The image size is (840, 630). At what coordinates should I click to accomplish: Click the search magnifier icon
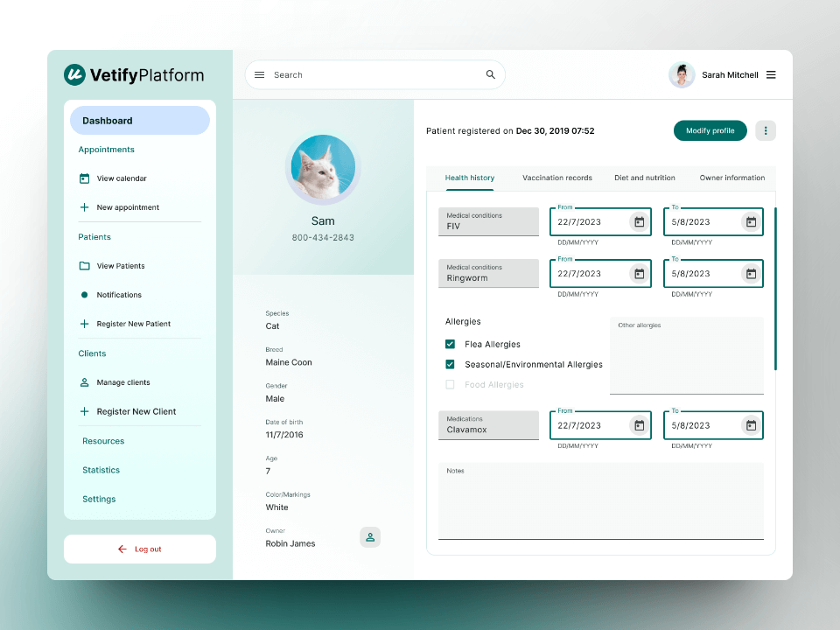[x=490, y=74]
